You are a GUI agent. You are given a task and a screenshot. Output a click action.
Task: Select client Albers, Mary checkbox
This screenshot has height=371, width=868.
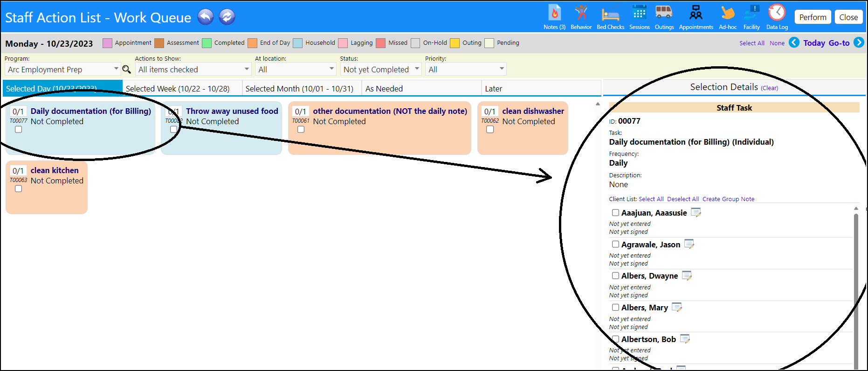pyautogui.click(x=615, y=307)
